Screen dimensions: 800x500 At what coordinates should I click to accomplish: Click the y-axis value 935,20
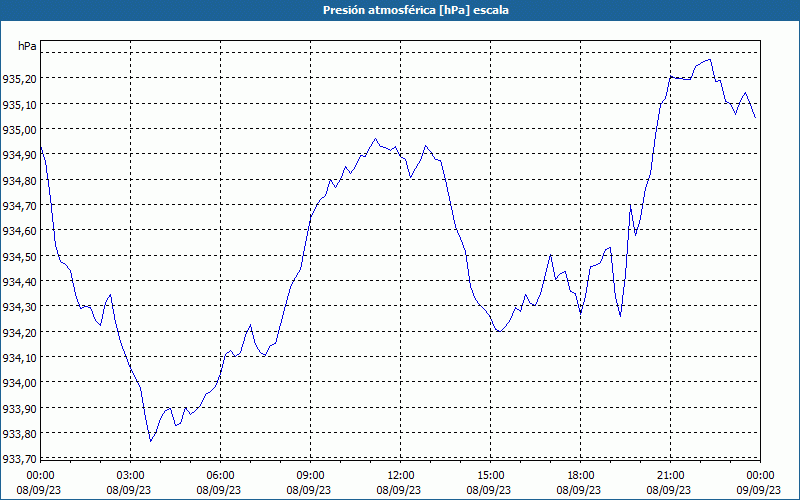point(19,79)
